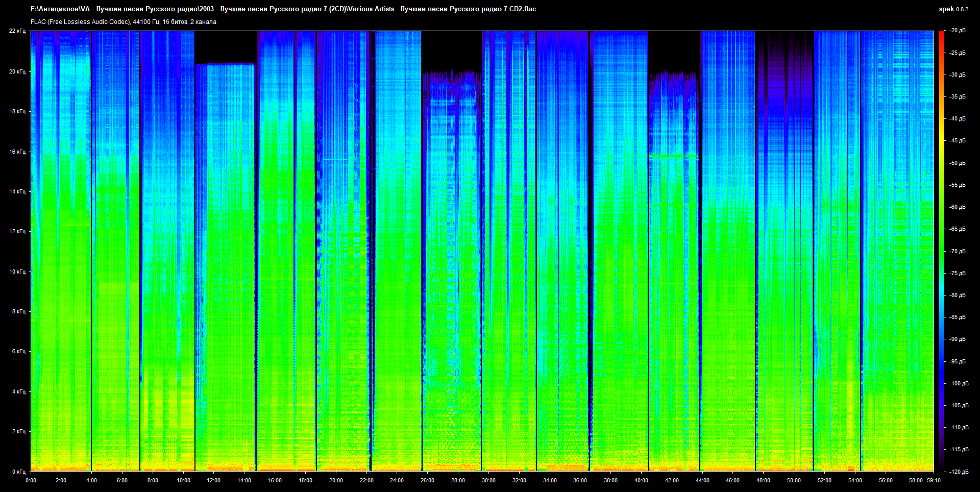Click the black cutoff region above 20 кГц near 12:00
This screenshot has height=492, width=980.
pyautogui.click(x=225, y=47)
